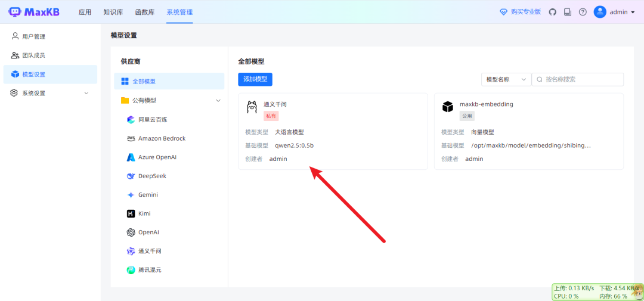
Task: Select DeepSeek provider
Action: click(x=153, y=176)
